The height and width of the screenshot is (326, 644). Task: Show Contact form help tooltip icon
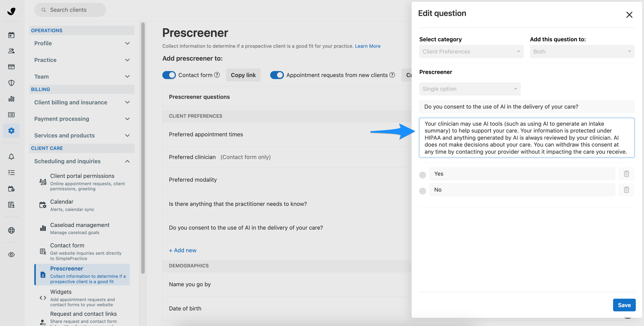pos(217,75)
